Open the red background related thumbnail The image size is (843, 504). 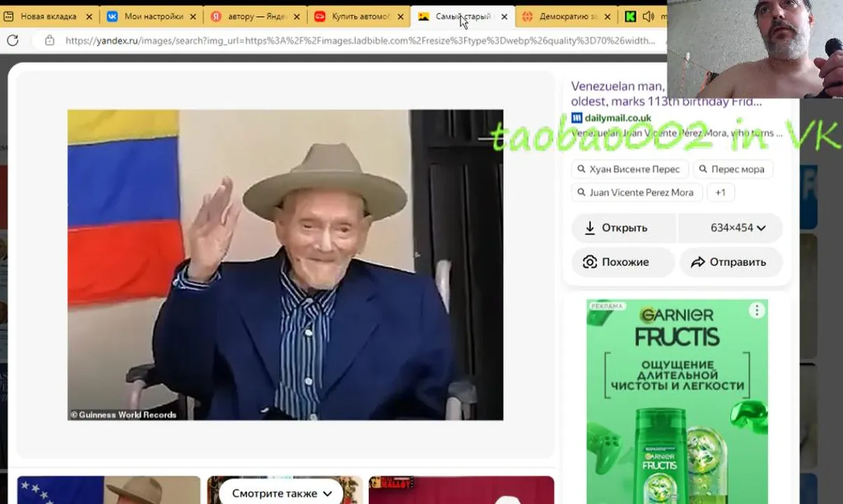coord(461,490)
